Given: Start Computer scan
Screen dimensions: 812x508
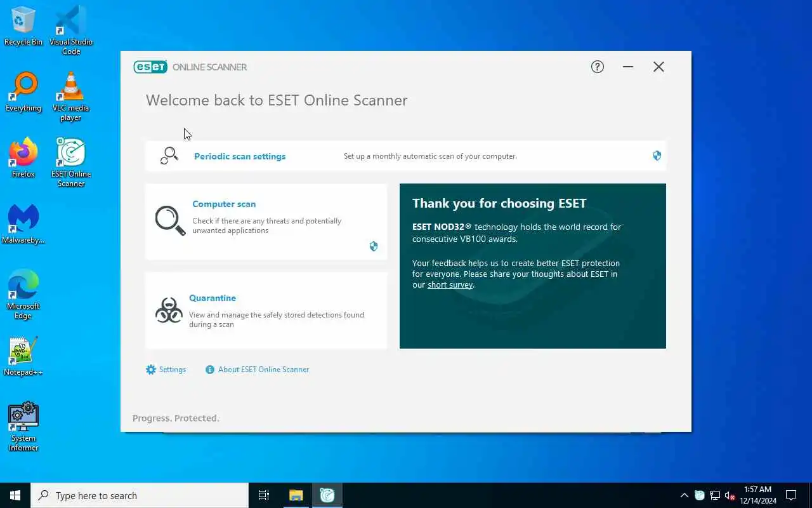Looking at the screenshot, I should tap(224, 204).
